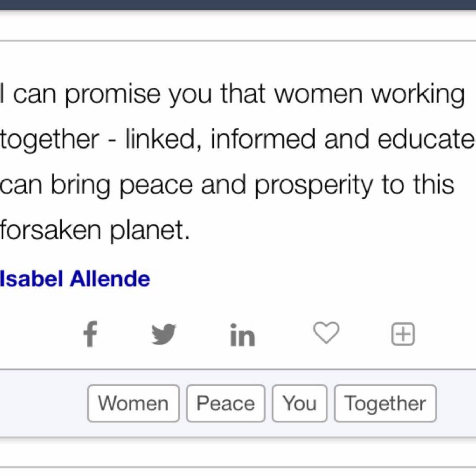Screen dimensions: 476x476
Task: Share the quote on Facebook
Action: (x=90, y=334)
